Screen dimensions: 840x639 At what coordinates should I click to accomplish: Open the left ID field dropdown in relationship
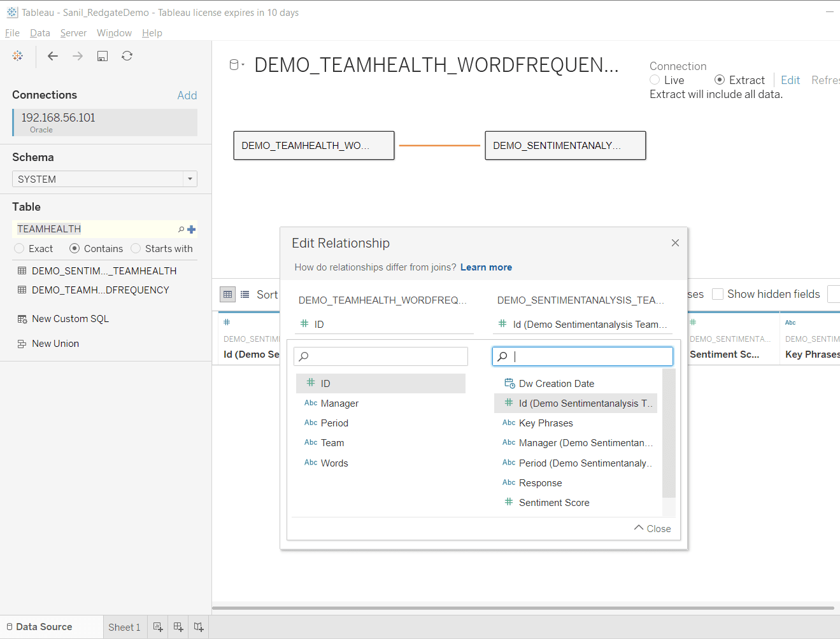(x=384, y=324)
